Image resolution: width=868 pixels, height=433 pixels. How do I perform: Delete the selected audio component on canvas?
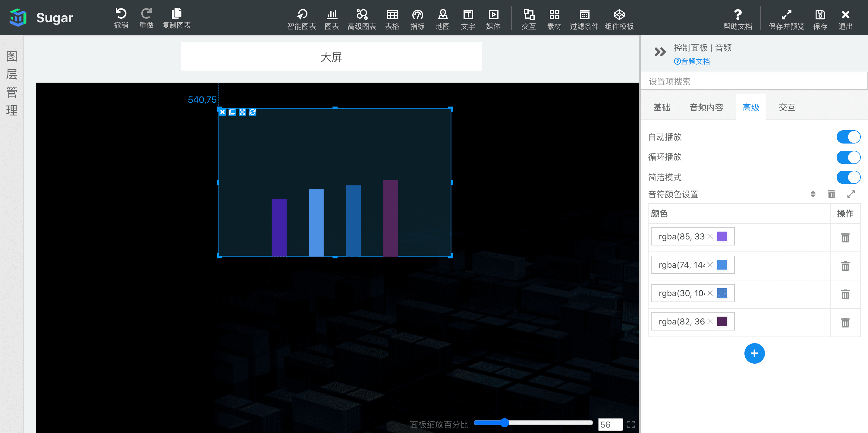tap(222, 112)
